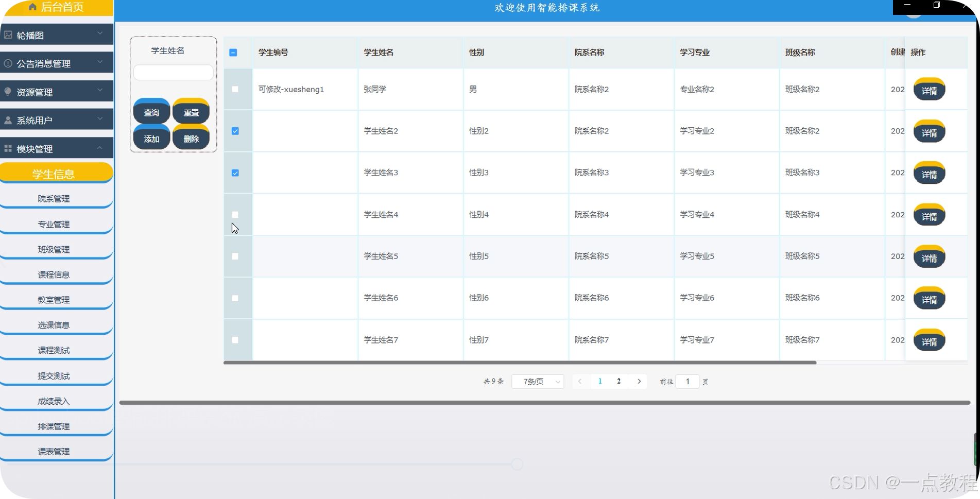Go to next page arrow
This screenshot has height=499, width=980.
pyautogui.click(x=639, y=382)
